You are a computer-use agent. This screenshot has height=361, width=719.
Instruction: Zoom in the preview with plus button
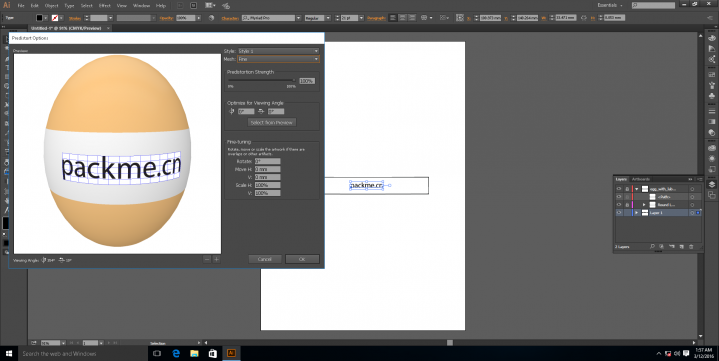[216, 260]
